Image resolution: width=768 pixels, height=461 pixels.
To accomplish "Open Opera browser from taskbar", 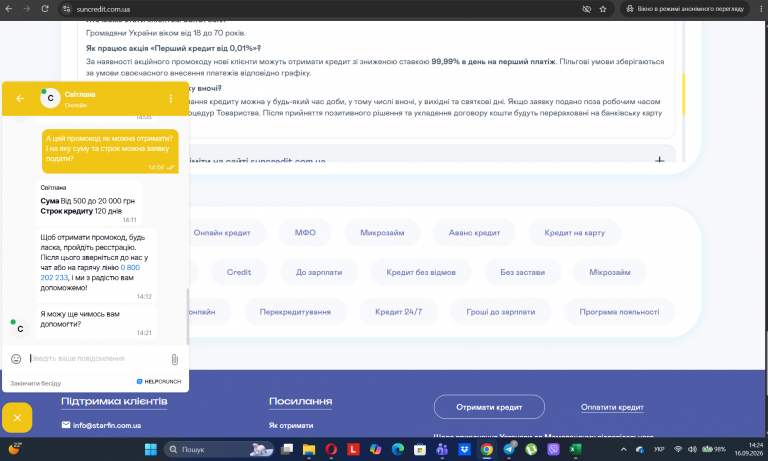I will pos(331,449).
